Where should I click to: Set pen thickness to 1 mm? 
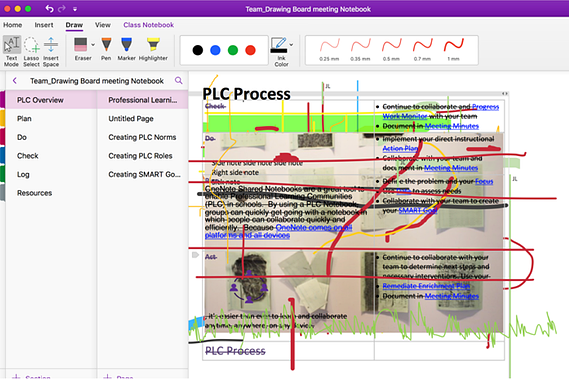(453, 50)
